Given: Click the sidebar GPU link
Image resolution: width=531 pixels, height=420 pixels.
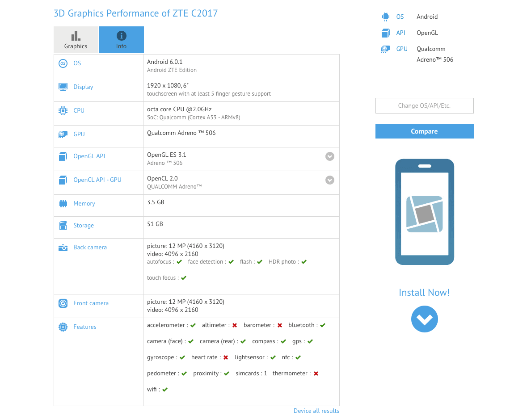Looking at the screenshot, I should [402, 49].
